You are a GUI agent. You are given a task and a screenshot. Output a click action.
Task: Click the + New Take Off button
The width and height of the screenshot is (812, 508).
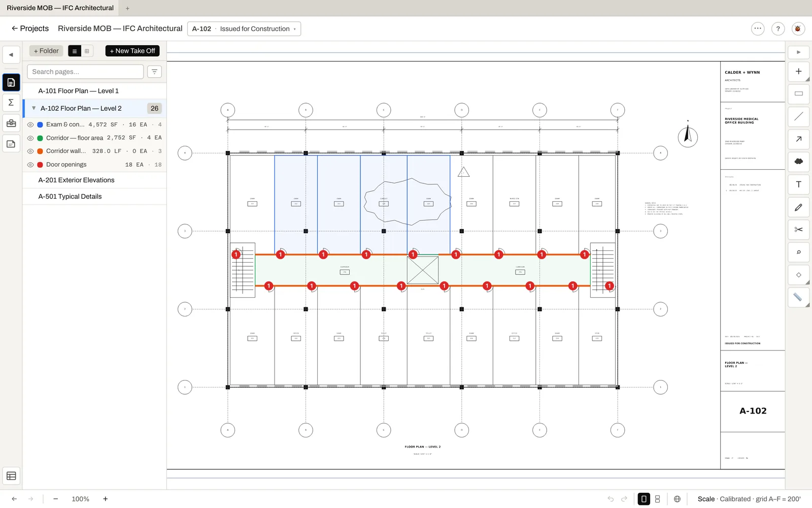[132, 51]
